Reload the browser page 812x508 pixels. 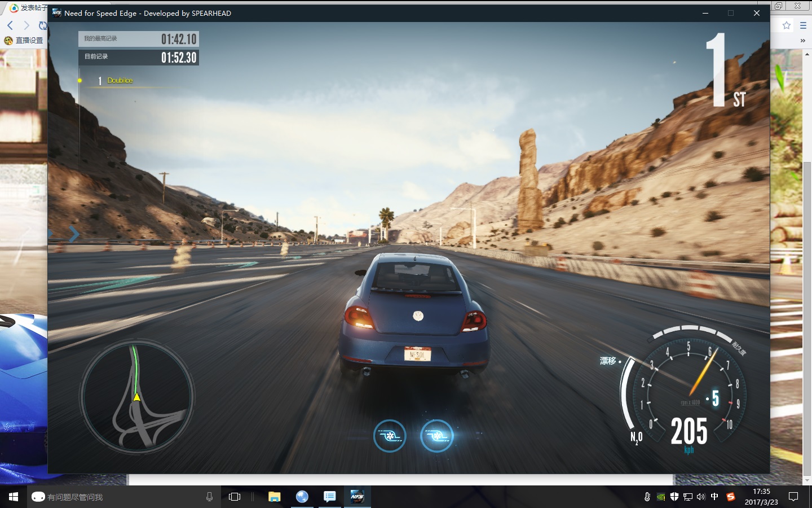(x=43, y=25)
